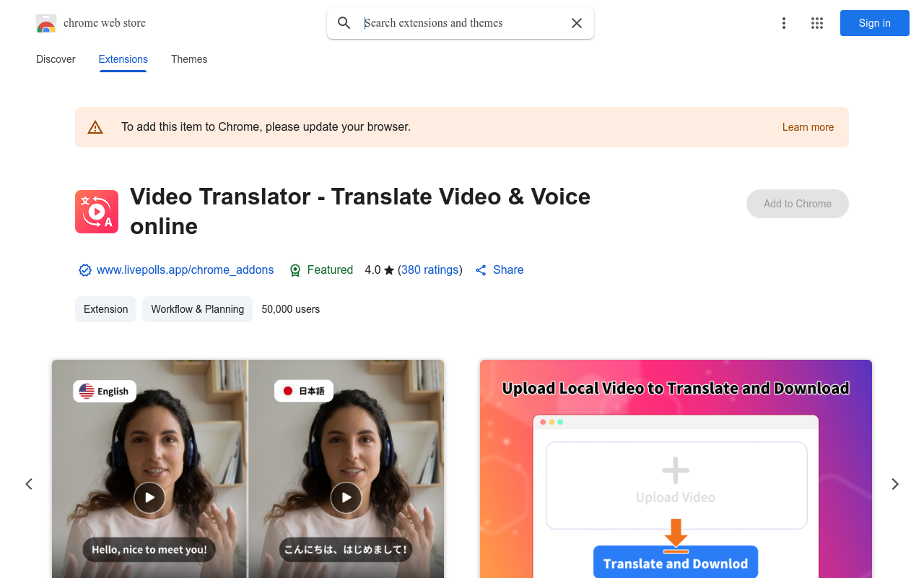Open the 380 ratings link
The height and width of the screenshot is (578, 924).
point(430,270)
